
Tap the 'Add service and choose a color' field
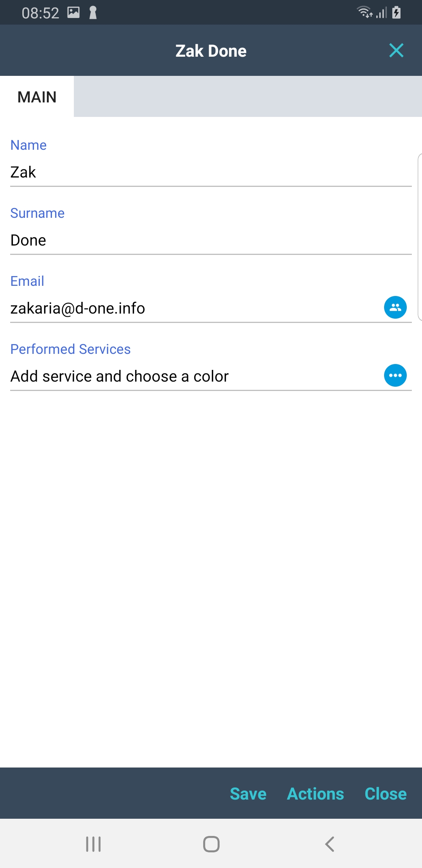[120, 377]
